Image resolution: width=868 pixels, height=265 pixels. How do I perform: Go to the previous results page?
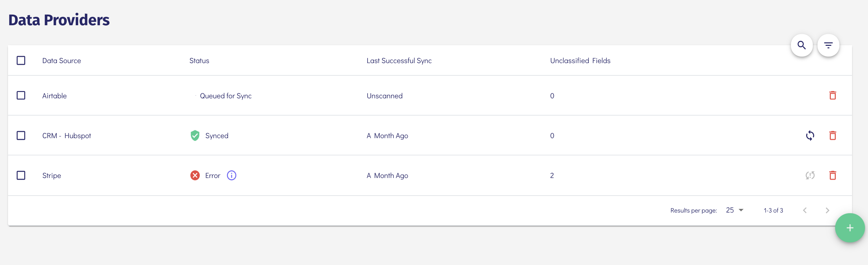(805, 211)
